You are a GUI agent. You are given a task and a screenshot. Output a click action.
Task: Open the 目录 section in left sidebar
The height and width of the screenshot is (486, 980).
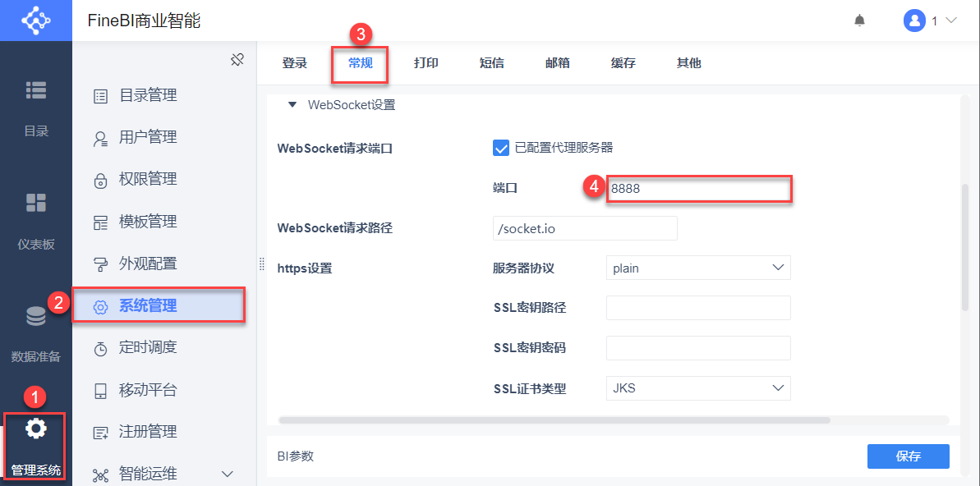[35, 108]
